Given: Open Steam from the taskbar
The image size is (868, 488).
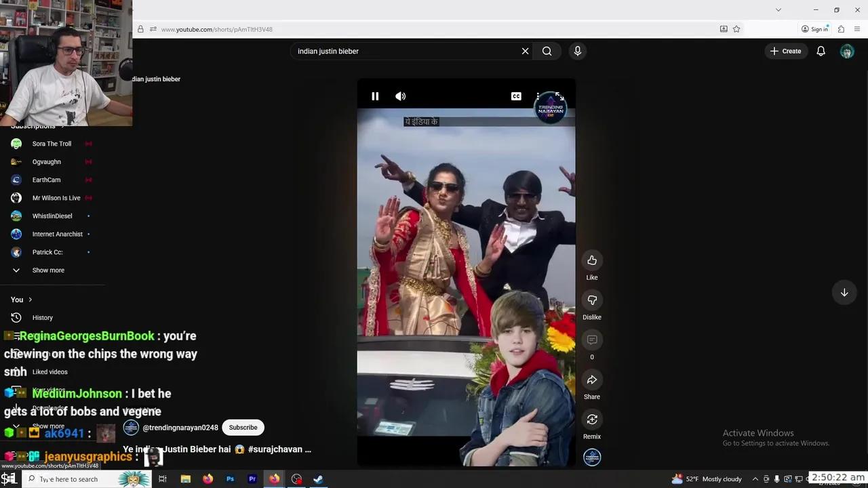Looking at the screenshot, I should (318, 479).
